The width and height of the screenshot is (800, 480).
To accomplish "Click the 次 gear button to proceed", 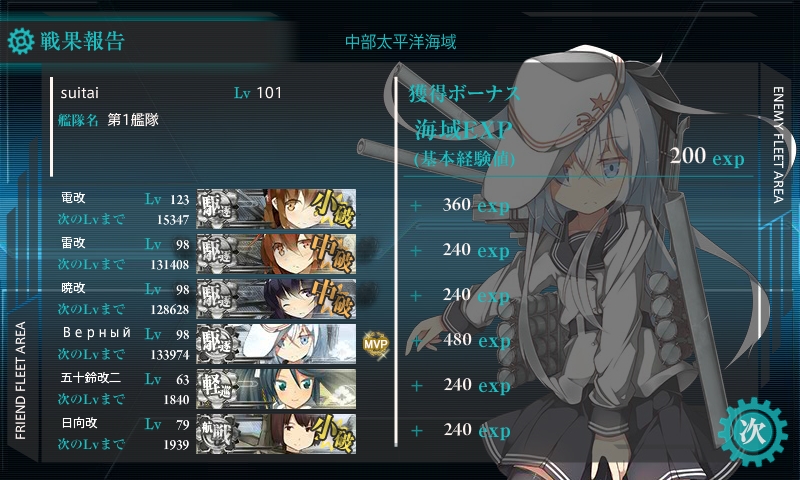I will 753,432.
